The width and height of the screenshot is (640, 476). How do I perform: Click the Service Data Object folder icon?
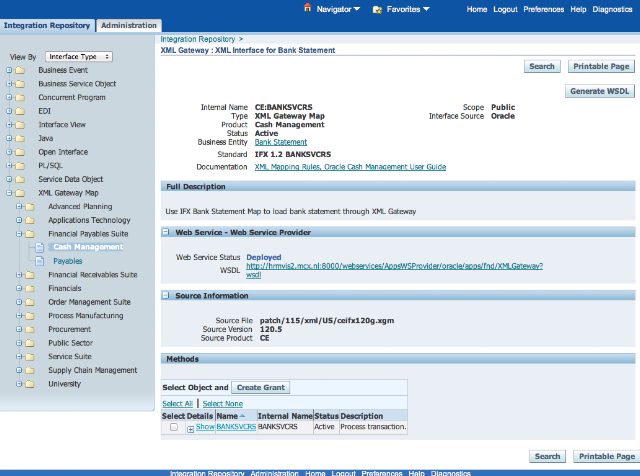coord(20,179)
